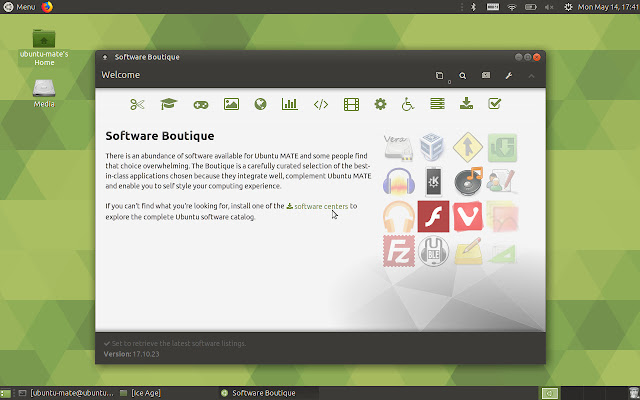Image resolution: width=640 pixels, height=400 pixels.
Task: Open the keyboard indicator in top panel
Action: 493,7
